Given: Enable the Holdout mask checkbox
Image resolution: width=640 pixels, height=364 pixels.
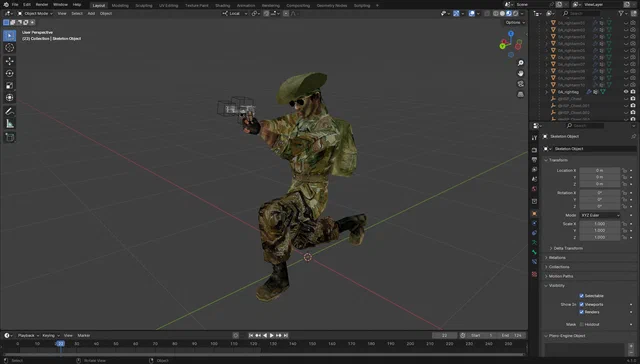Looking at the screenshot, I should [582, 324].
